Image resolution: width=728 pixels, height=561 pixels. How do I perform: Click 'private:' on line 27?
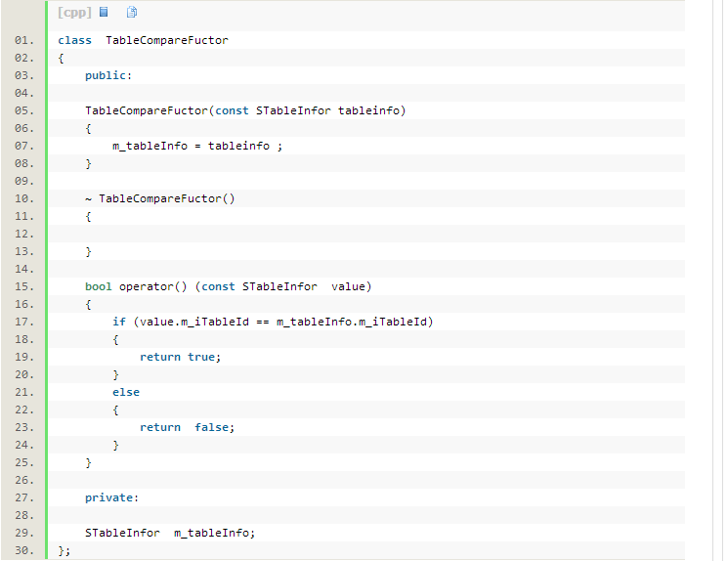coord(112,497)
